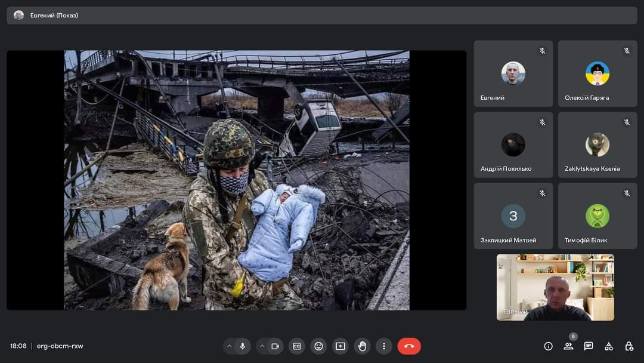Click the present screen icon

340,346
